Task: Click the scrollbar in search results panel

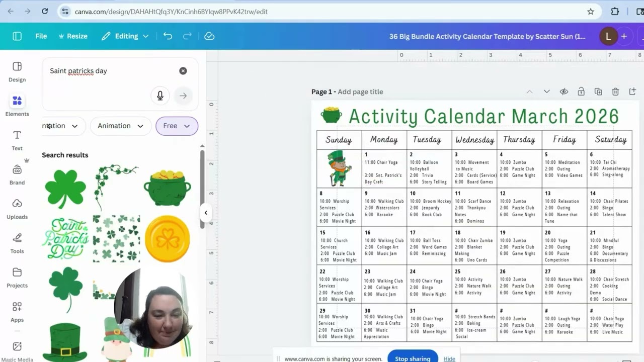Action: pyautogui.click(x=202, y=189)
